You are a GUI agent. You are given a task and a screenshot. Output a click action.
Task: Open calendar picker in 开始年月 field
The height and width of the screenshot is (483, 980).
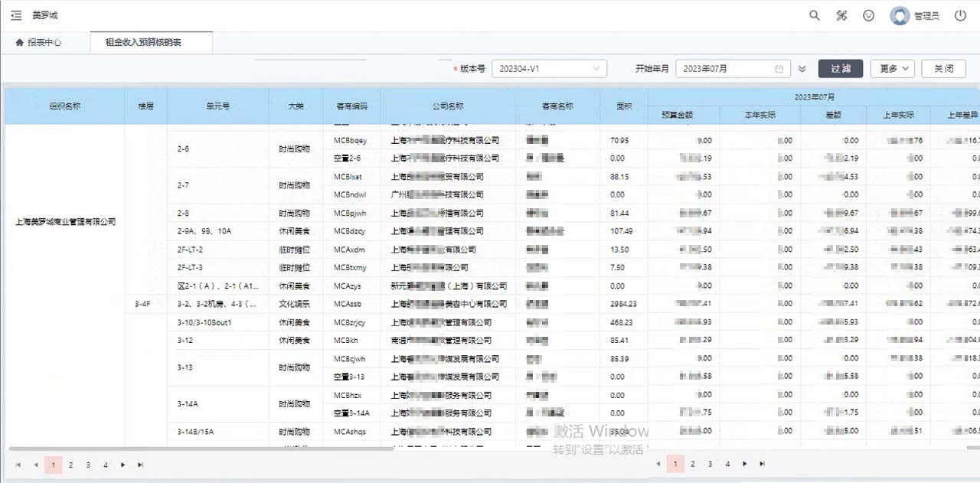[x=779, y=69]
